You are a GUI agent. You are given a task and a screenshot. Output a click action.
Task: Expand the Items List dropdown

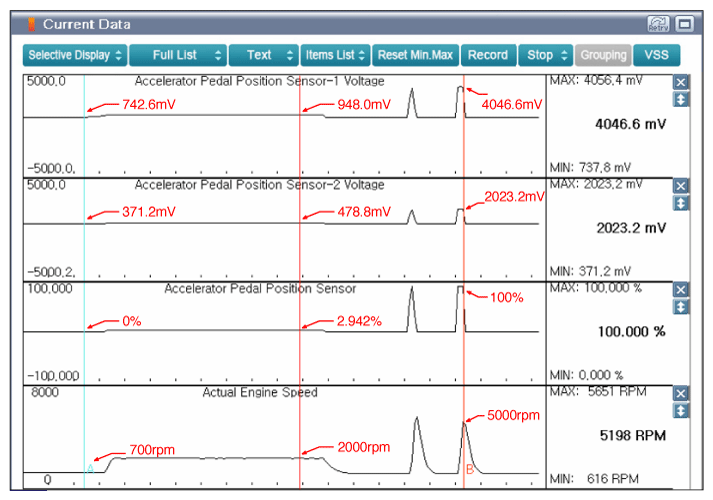coord(335,55)
